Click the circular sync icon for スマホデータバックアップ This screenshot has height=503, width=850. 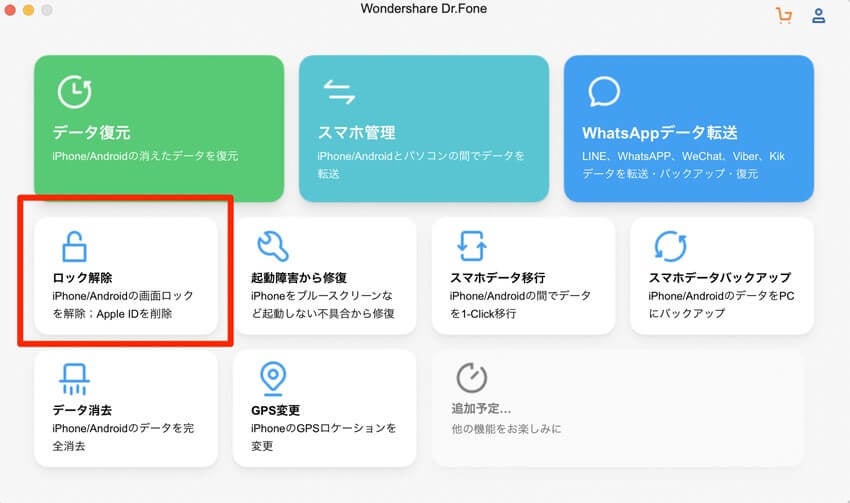coord(670,247)
